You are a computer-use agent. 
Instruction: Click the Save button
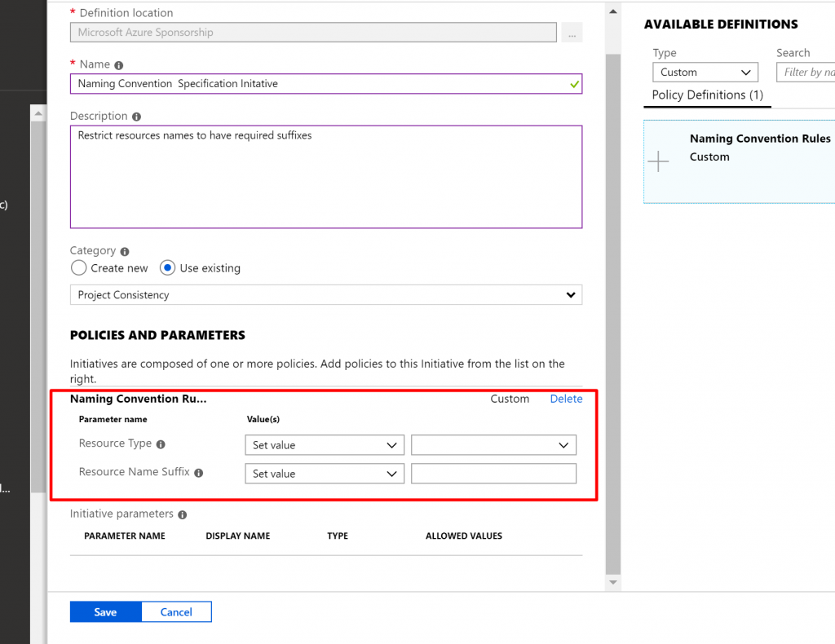pos(105,612)
